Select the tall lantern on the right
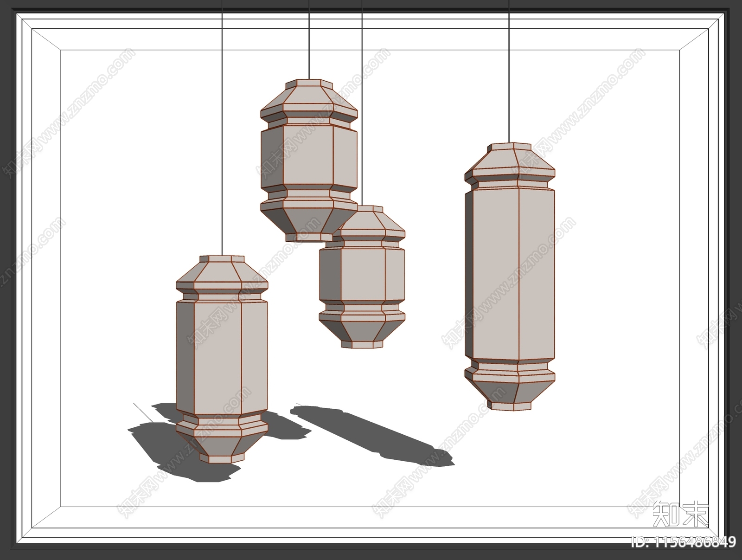This screenshot has width=742, height=560. coord(510,277)
